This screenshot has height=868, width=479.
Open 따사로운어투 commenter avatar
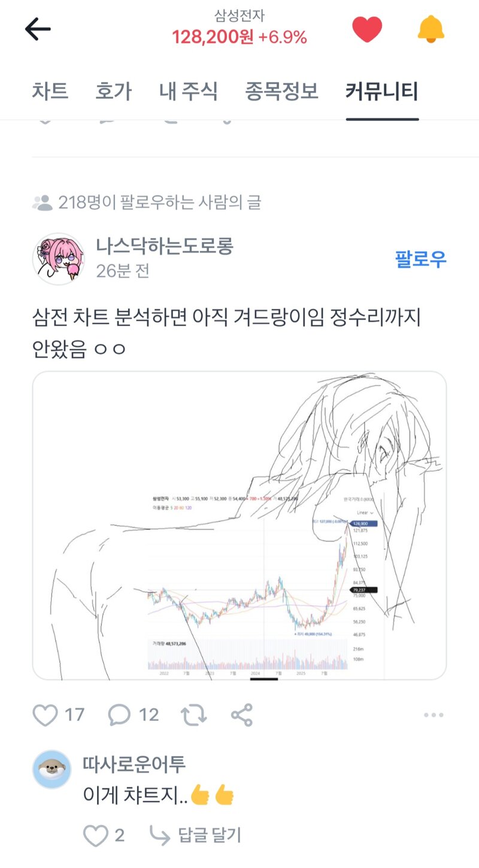click(51, 769)
